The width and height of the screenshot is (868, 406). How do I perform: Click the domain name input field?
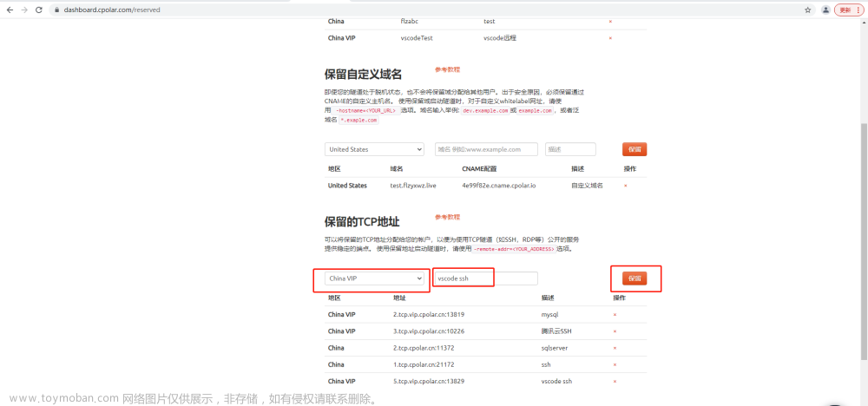pos(486,149)
